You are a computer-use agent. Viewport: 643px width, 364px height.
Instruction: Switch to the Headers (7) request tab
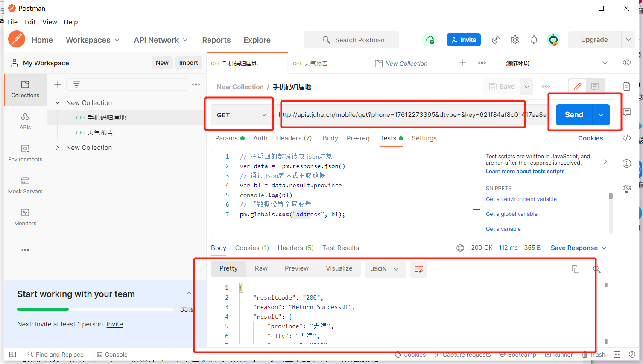[x=294, y=138]
